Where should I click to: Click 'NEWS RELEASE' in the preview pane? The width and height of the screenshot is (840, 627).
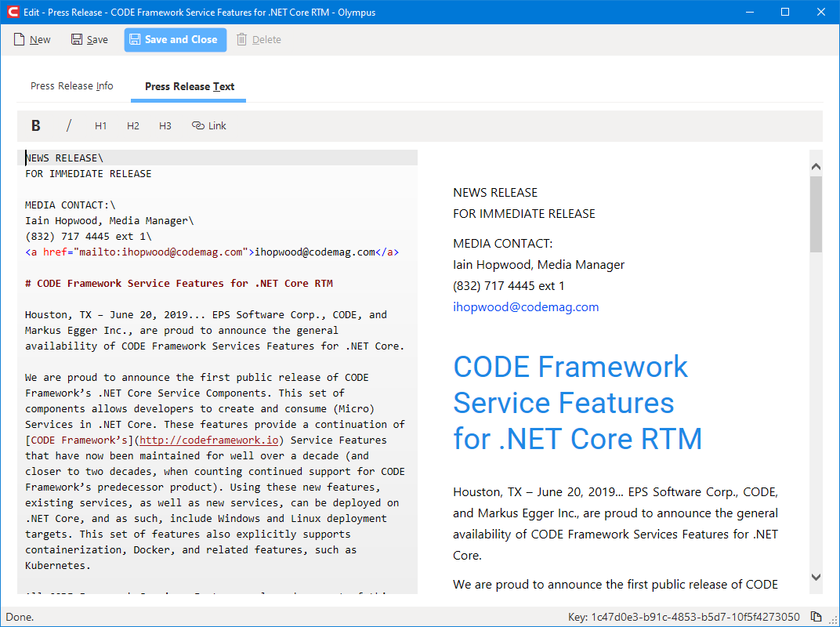(x=495, y=193)
